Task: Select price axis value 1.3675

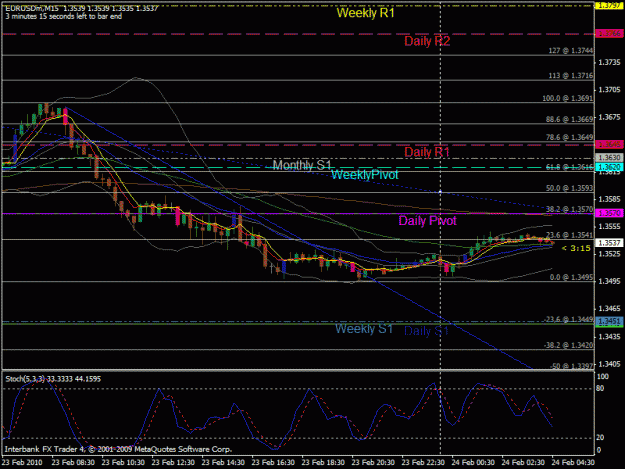Action: tap(609, 117)
